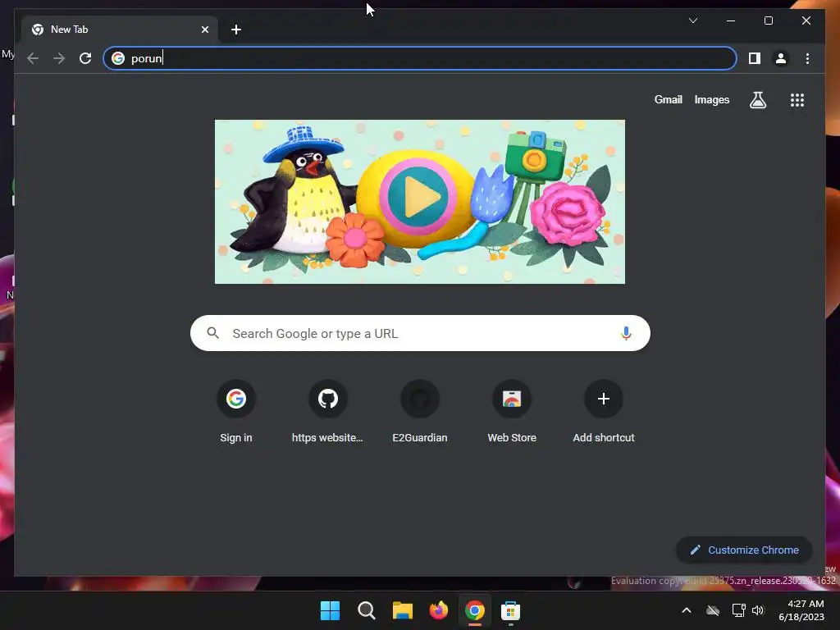Screen dimensions: 840x630
Task: Open Chrome's three-dot menu
Action: tap(807, 58)
